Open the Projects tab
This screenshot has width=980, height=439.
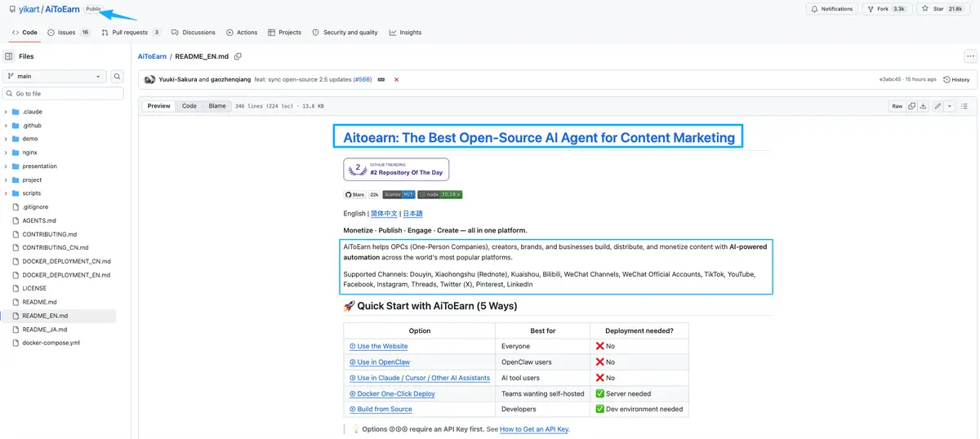point(284,33)
